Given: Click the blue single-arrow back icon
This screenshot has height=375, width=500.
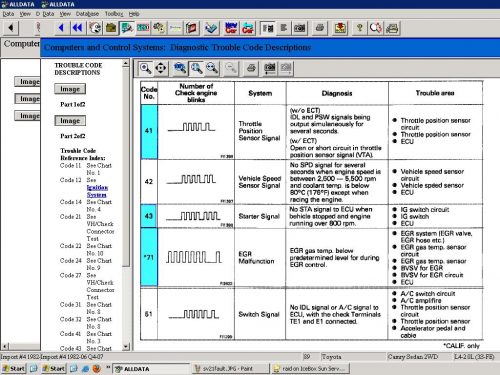Looking at the screenshot, I should coord(61,28).
